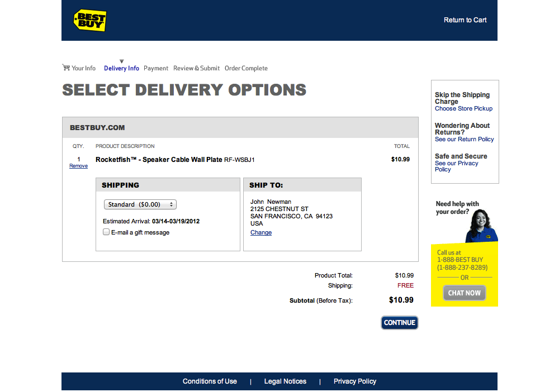The width and height of the screenshot is (559, 392).
Task: Open Choose Store Pickup link
Action: (x=463, y=108)
